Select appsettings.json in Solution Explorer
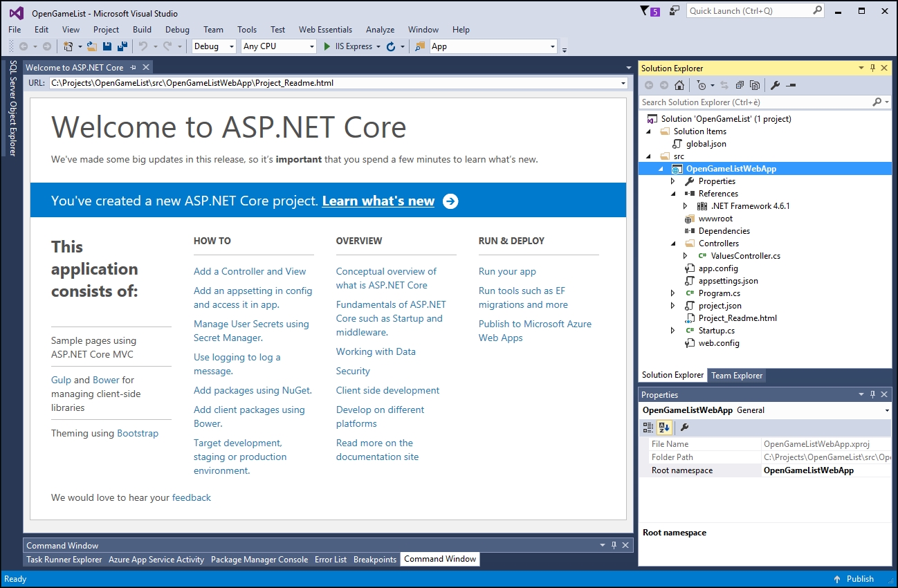Screen dimensions: 898x588 [728, 281]
